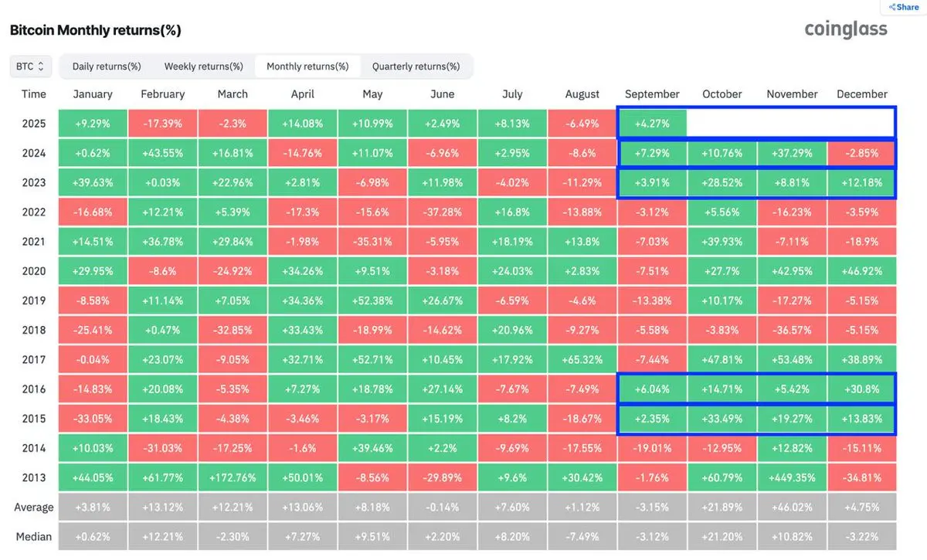Select the Monthly returns(%) tab
The image size is (927, 560).
(x=307, y=66)
